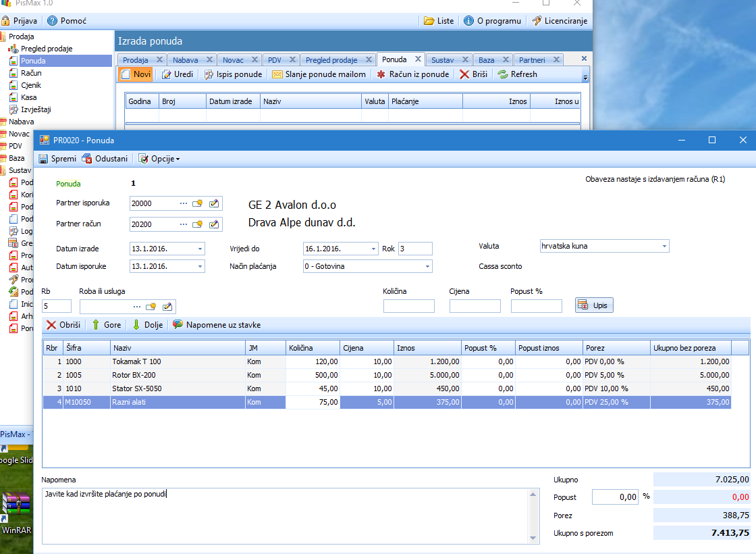Select Pregled prodaje in the sidebar tree
This screenshot has height=554, width=756.
click(47, 49)
